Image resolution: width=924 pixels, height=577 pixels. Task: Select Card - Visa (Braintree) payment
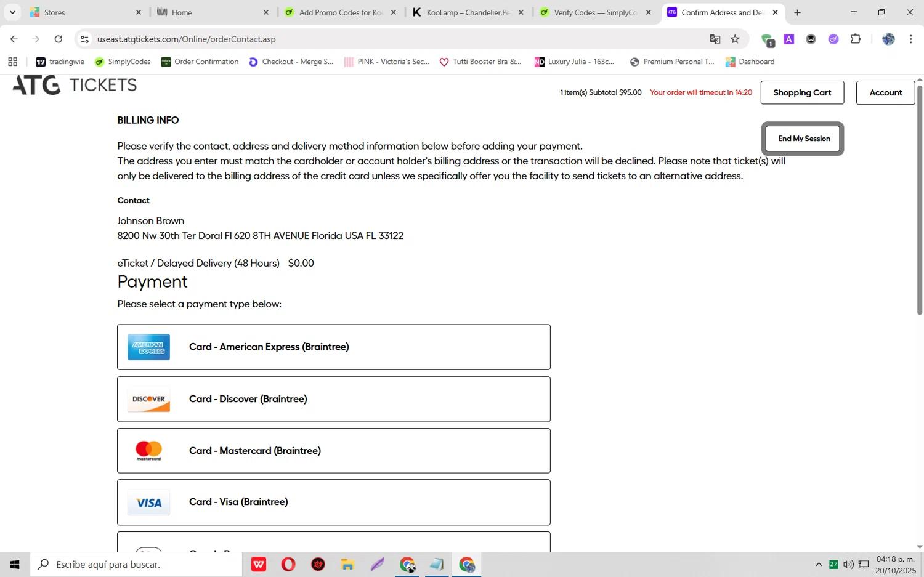(334, 502)
